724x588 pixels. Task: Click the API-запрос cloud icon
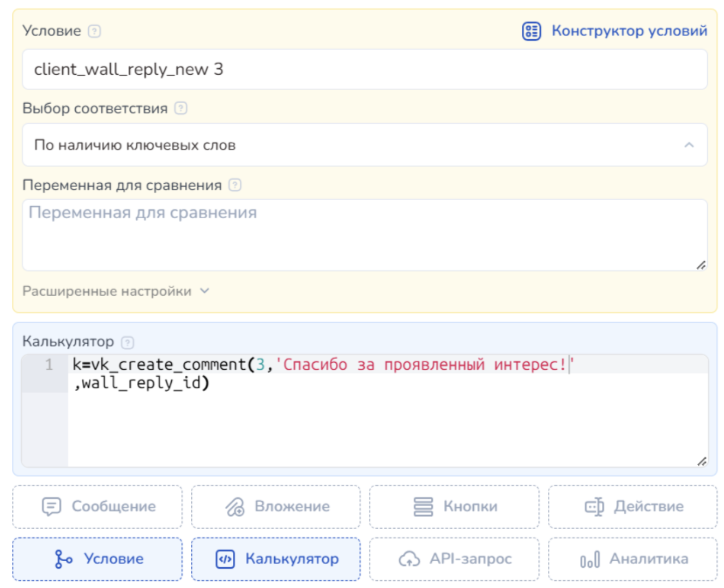(x=409, y=559)
